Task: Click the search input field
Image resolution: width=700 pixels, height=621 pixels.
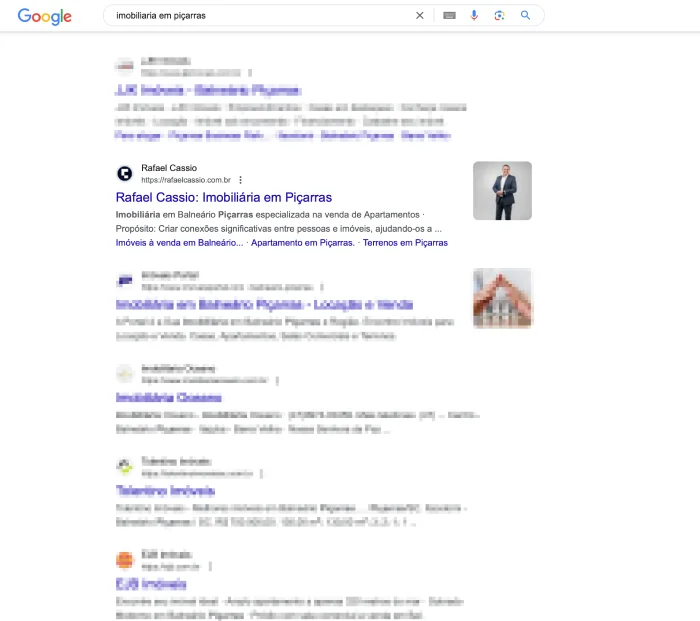Action: click(x=261, y=16)
